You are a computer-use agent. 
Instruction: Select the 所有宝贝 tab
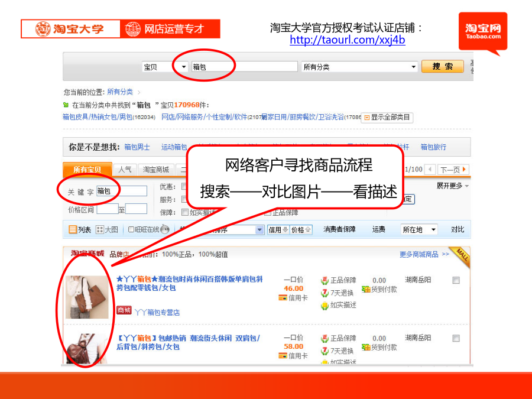click(x=86, y=170)
